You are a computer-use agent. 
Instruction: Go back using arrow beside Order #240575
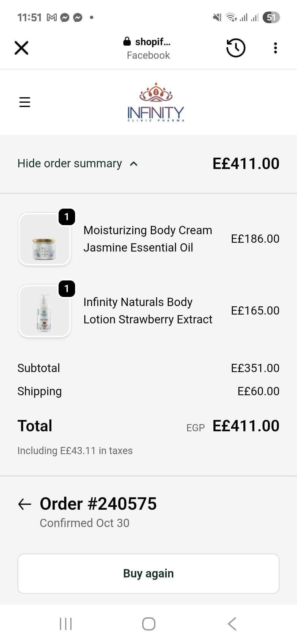coord(25,504)
